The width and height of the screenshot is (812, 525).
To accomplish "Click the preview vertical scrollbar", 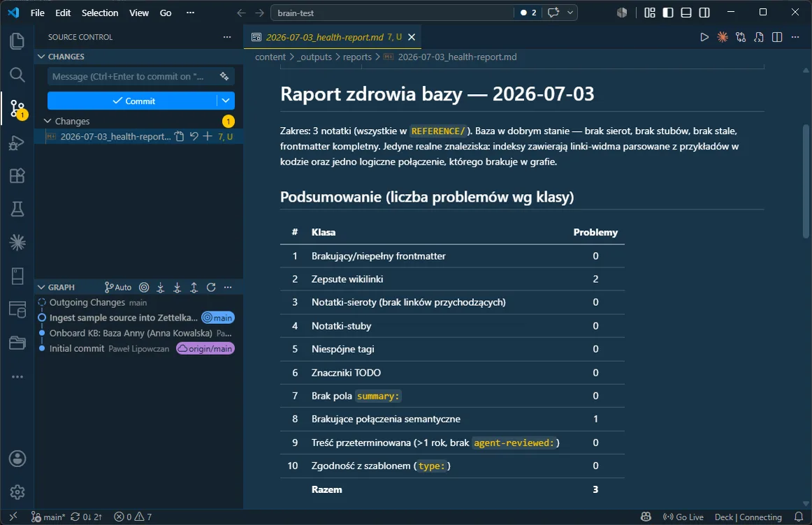I will click(806, 181).
